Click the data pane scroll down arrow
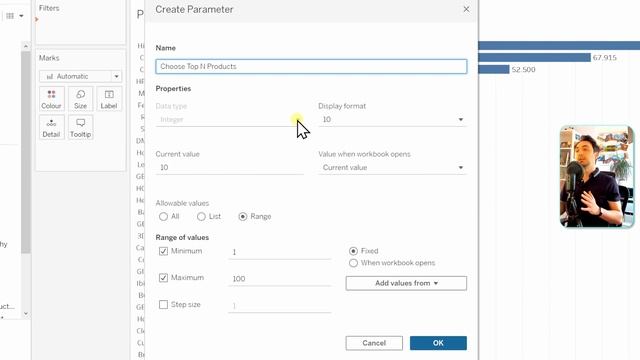640x360 pixels. coord(26,313)
